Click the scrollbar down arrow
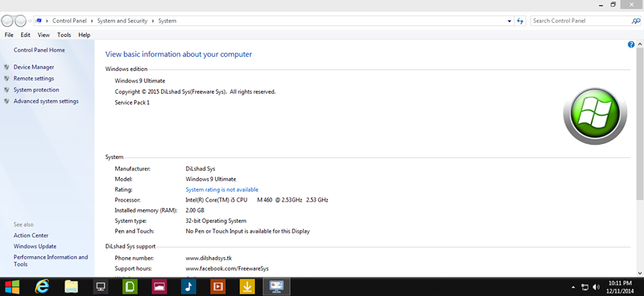644x296 pixels. click(640, 273)
